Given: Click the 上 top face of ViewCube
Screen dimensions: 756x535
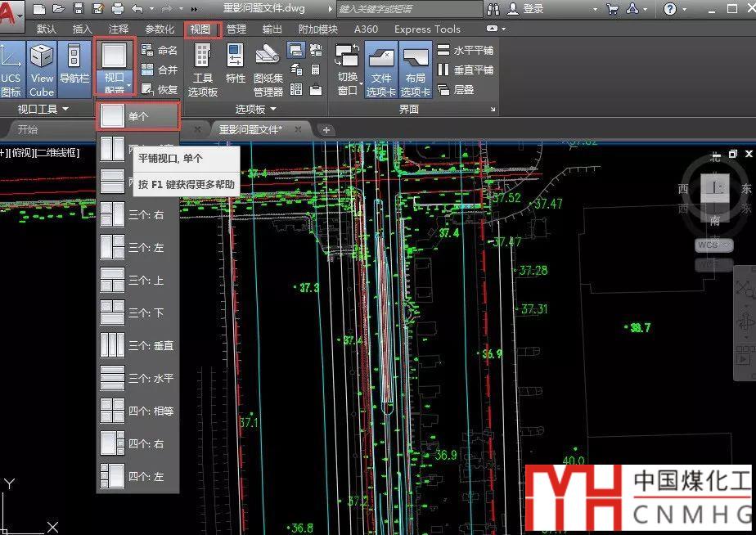Looking at the screenshot, I should (716, 188).
